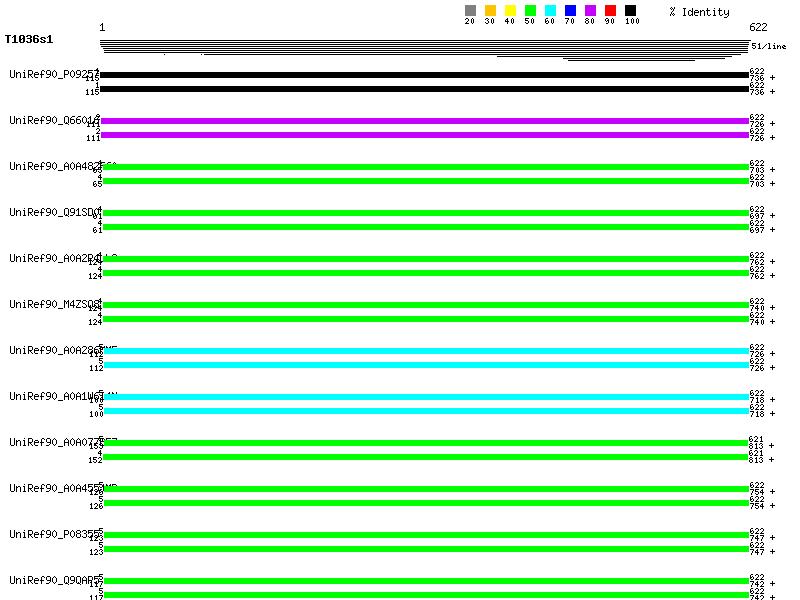Select the red 90% identity swatch
This screenshot has width=800, height=600.
610,11
